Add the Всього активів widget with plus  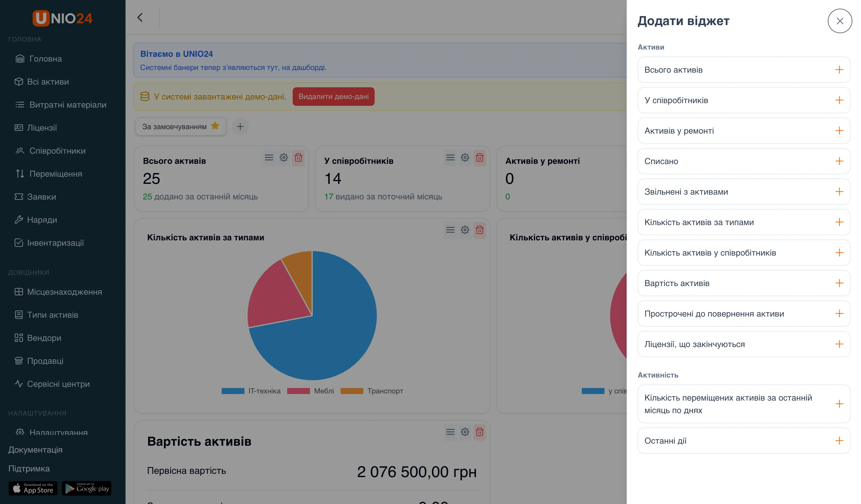point(839,70)
